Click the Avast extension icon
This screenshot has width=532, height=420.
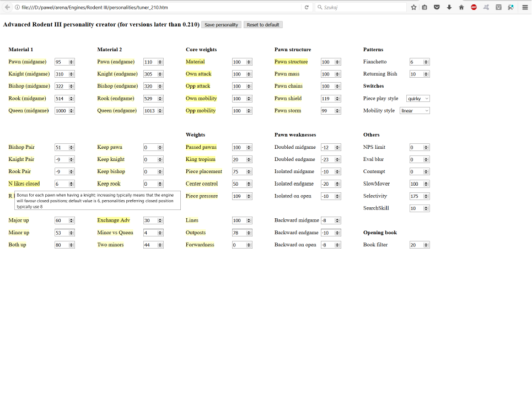[x=486, y=7]
